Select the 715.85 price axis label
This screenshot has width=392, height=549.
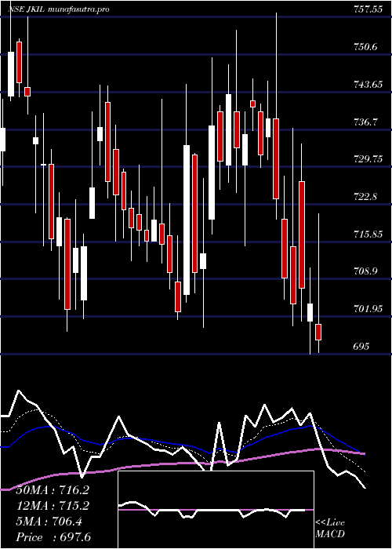[368, 234]
